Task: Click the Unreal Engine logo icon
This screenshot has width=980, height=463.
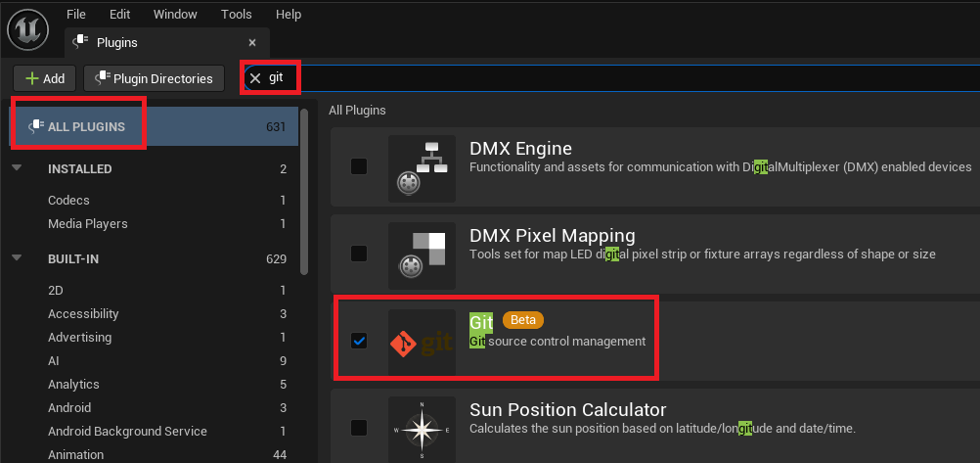Action: 28,28
